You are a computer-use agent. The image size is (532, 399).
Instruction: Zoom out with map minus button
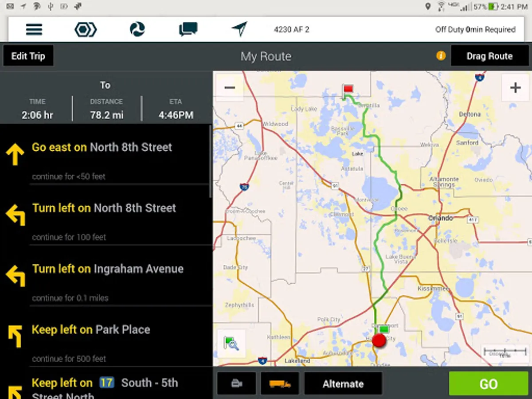(230, 87)
